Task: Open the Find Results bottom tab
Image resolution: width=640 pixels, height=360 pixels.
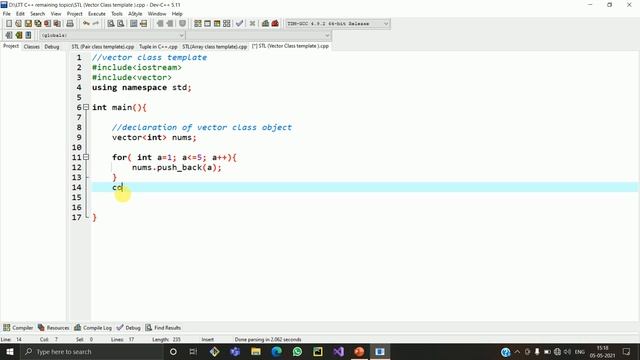Action: point(163,328)
